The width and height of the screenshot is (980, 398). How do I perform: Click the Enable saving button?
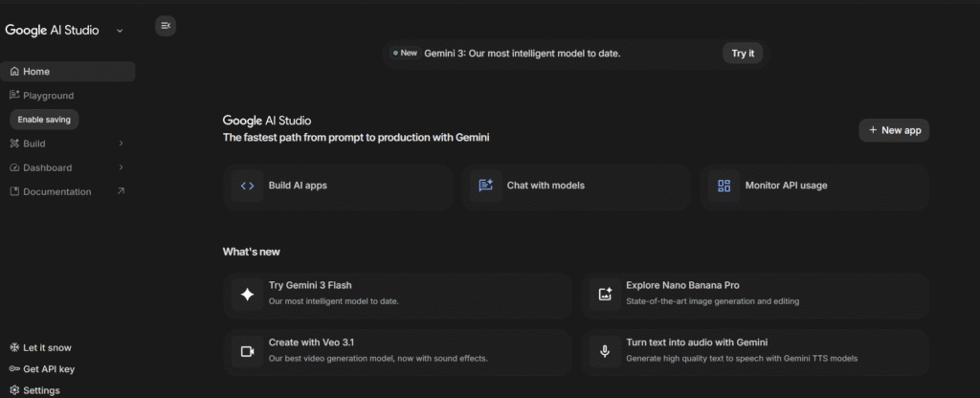click(44, 120)
